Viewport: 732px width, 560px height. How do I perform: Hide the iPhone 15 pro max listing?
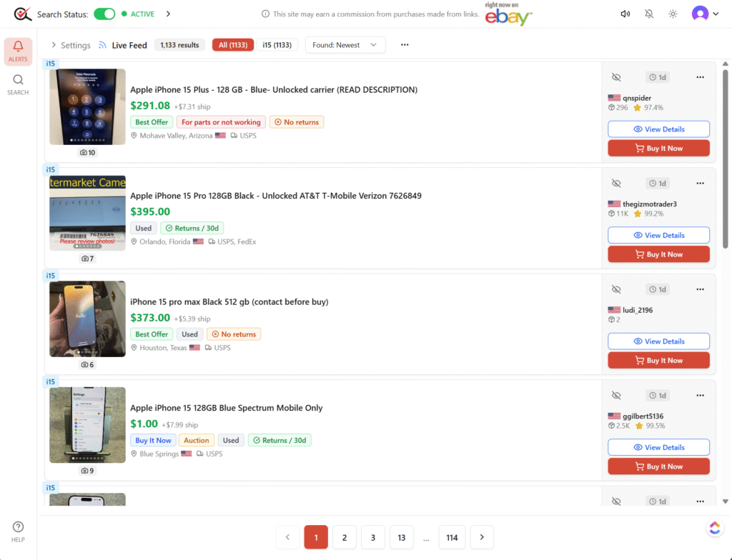pos(616,289)
